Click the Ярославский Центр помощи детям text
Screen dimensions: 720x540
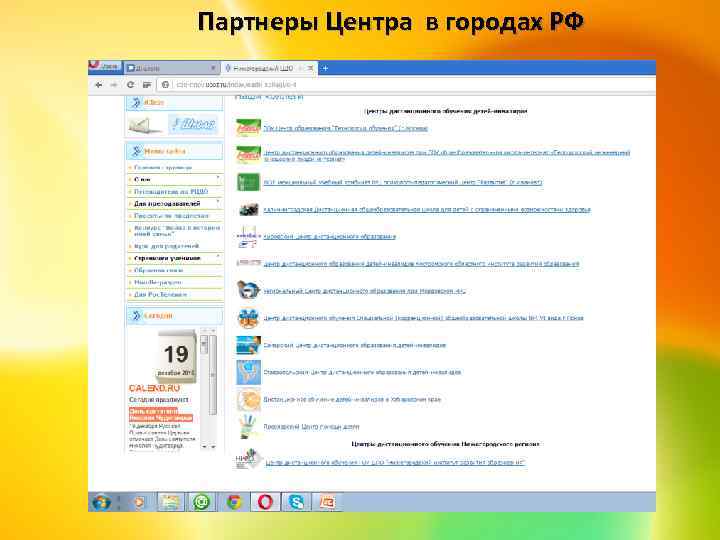[311, 427]
